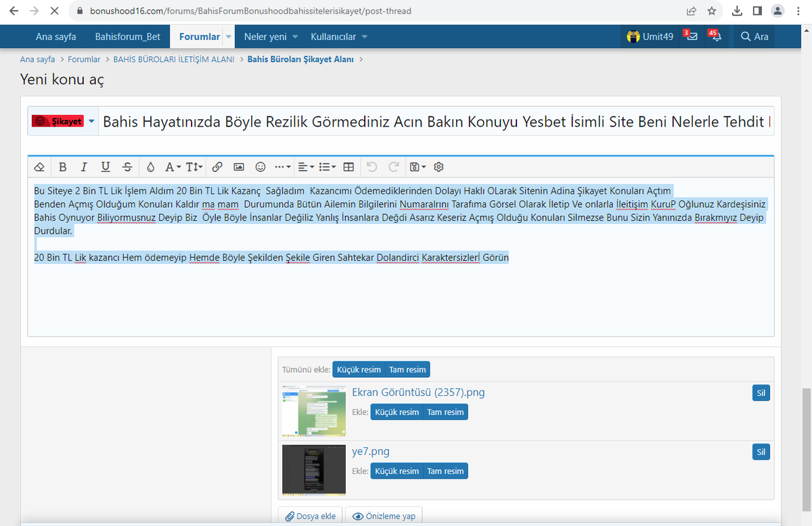Open the Neler yeni menu
Screen dimensions: 812x526
[x=271, y=37]
